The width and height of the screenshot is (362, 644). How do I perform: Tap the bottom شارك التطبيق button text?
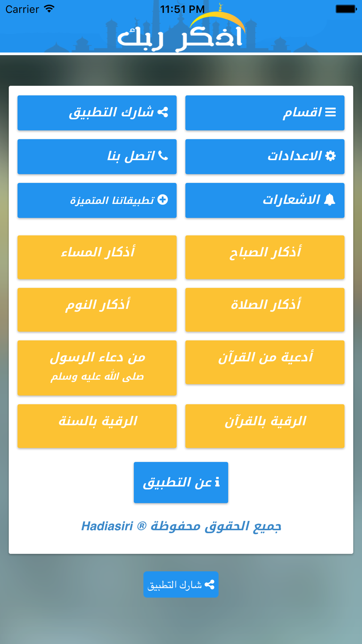(x=175, y=585)
